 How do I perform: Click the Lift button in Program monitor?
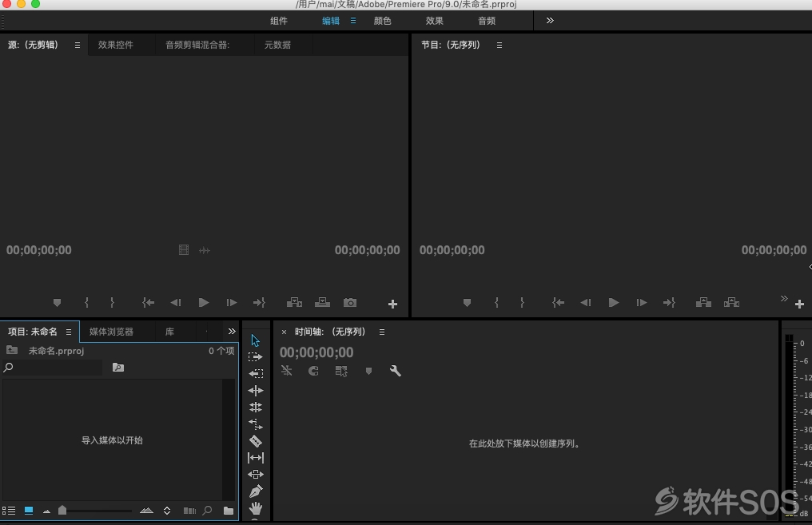(703, 302)
